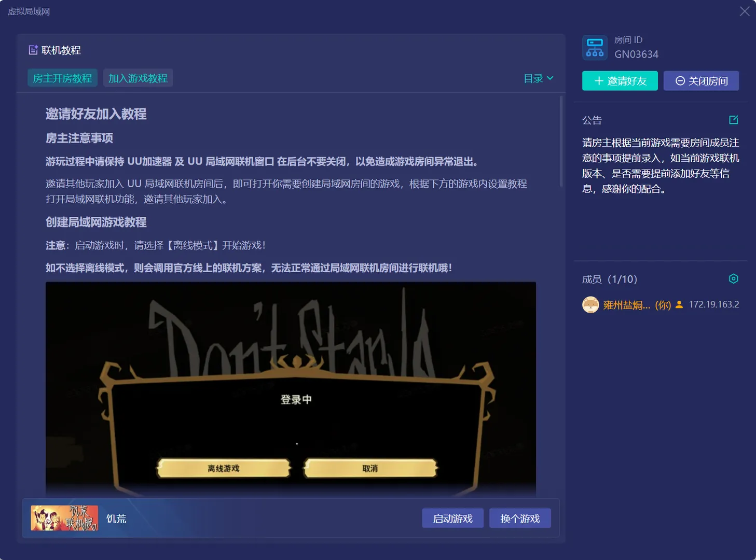Click the 启动游戏 button

coord(452,519)
